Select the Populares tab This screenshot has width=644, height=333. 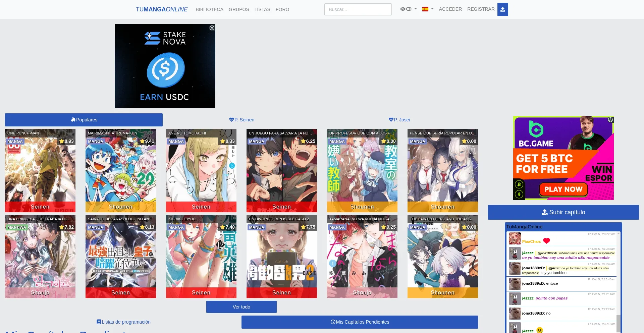84,120
